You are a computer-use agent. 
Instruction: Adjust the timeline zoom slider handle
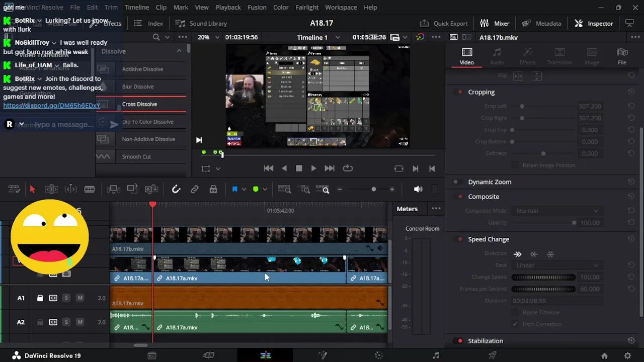click(373, 189)
